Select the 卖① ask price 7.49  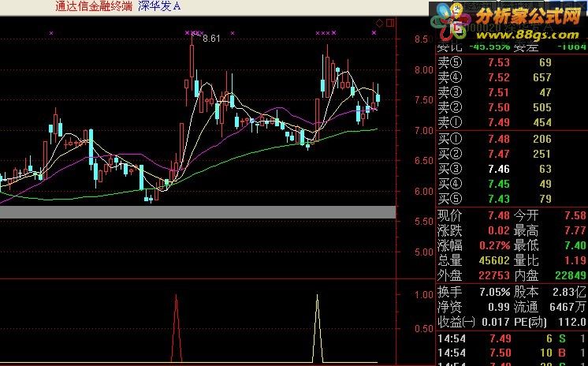499,122
